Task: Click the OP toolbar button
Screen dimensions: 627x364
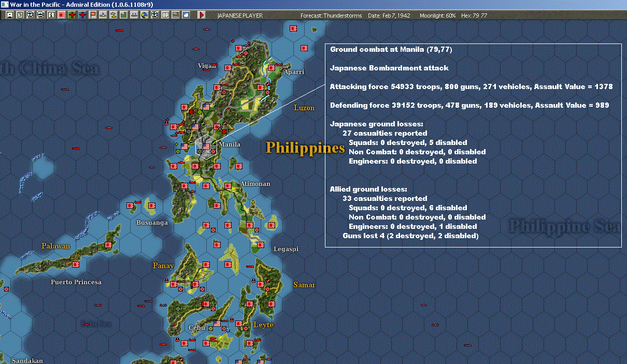Action: (x=165, y=15)
